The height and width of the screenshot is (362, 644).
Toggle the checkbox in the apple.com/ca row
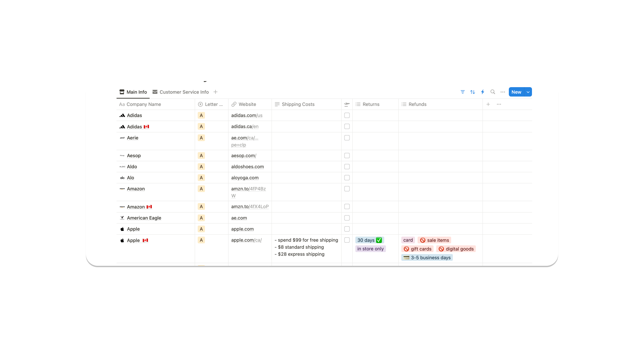click(347, 240)
